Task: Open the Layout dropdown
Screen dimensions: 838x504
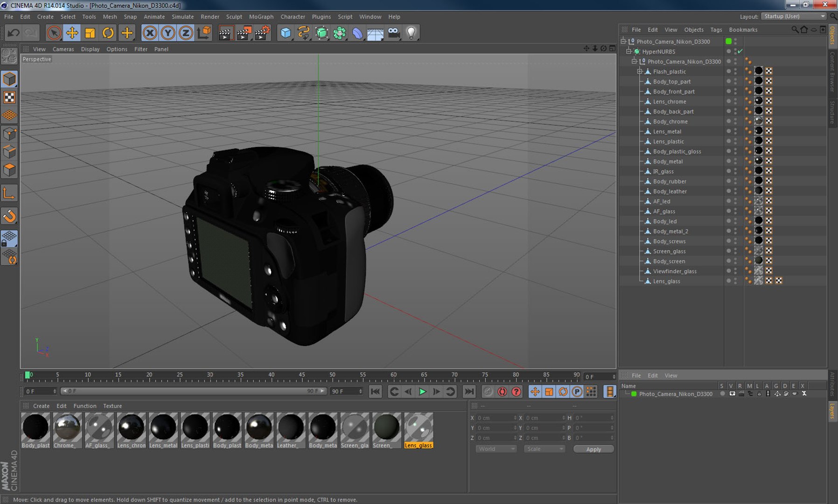Action: (794, 16)
